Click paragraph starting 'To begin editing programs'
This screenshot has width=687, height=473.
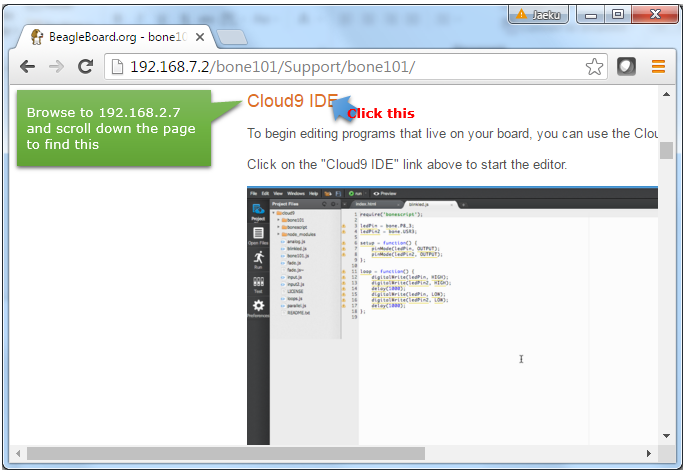452,134
